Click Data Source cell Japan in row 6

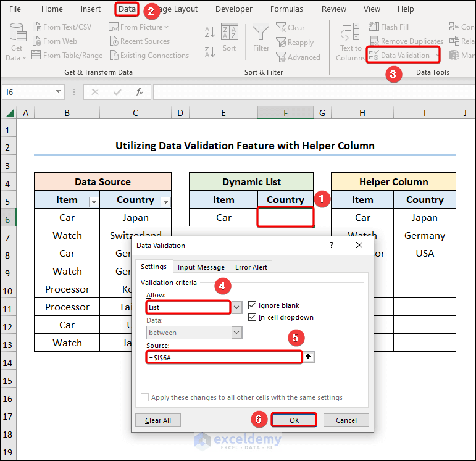(135, 217)
